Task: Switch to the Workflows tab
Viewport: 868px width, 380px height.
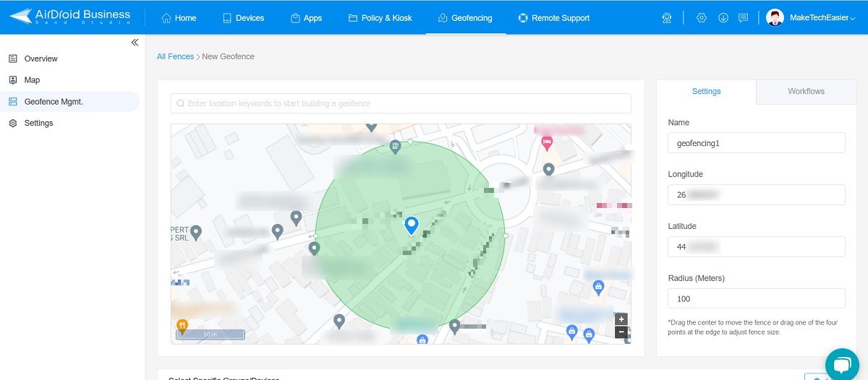Action: (x=806, y=92)
